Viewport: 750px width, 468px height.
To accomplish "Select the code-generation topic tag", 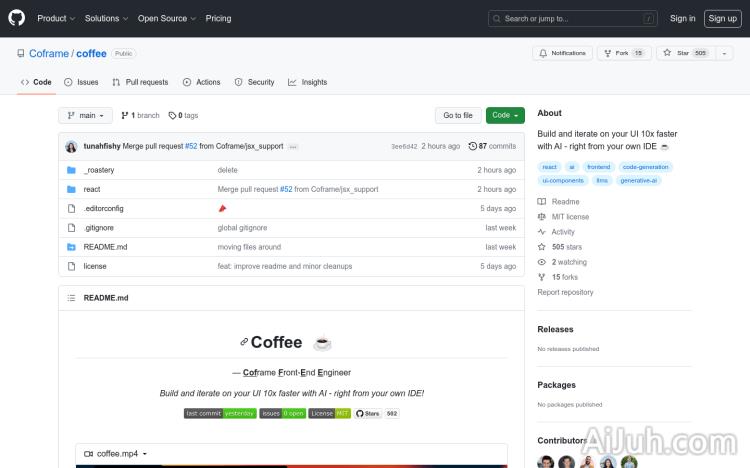I will [x=644, y=167].
